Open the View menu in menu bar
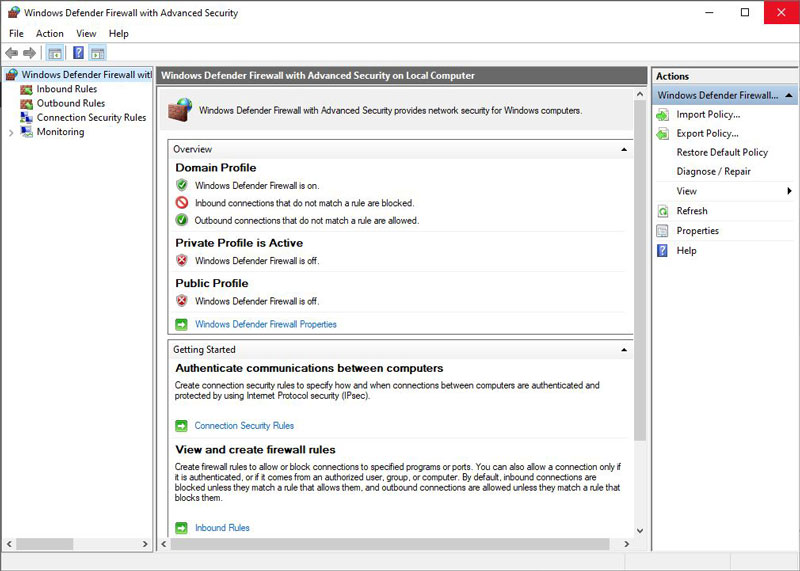Image resolution: width=800 pixels, height=571 pixels. pyautogui.click(x=86, y=34)
